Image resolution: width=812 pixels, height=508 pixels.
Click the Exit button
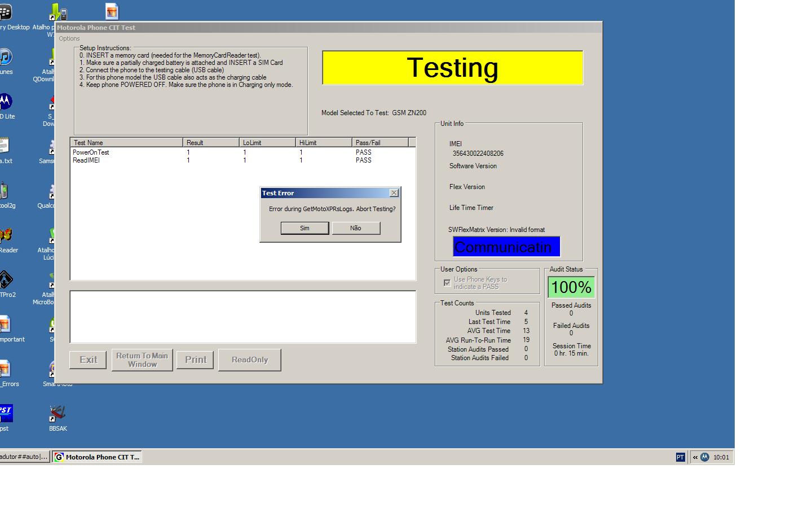point(88,360)
